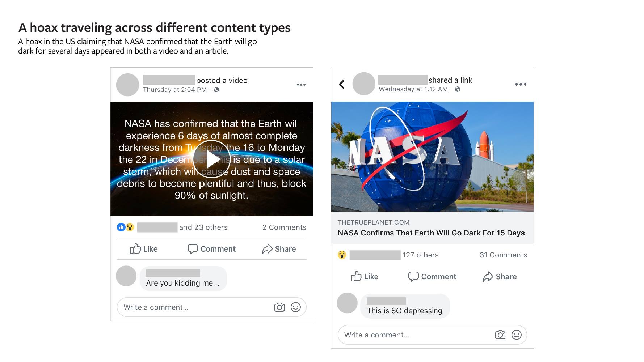View the 2 Comments on video post
The image size is (644, 362).
284,227
